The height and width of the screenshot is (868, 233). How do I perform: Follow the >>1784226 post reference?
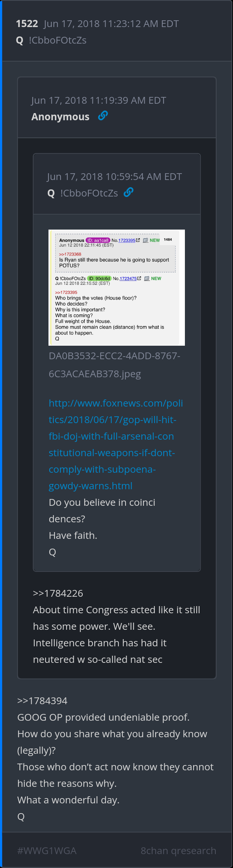(x=58, y=593)
